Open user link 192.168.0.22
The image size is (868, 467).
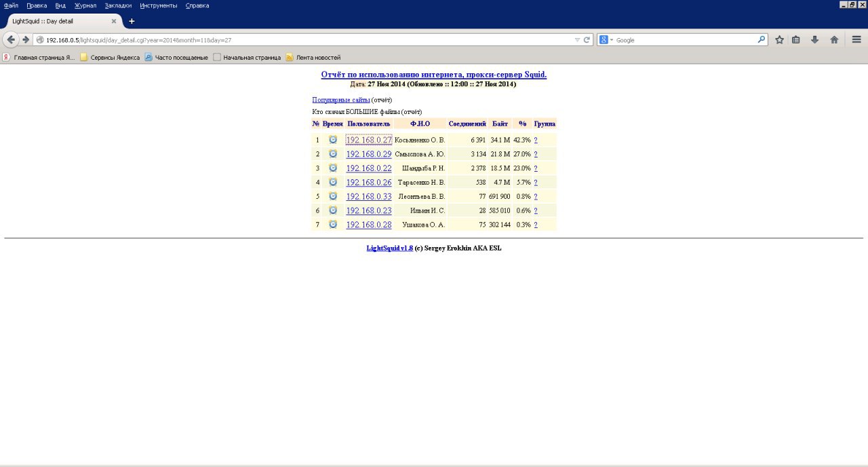tap(369, 168)
